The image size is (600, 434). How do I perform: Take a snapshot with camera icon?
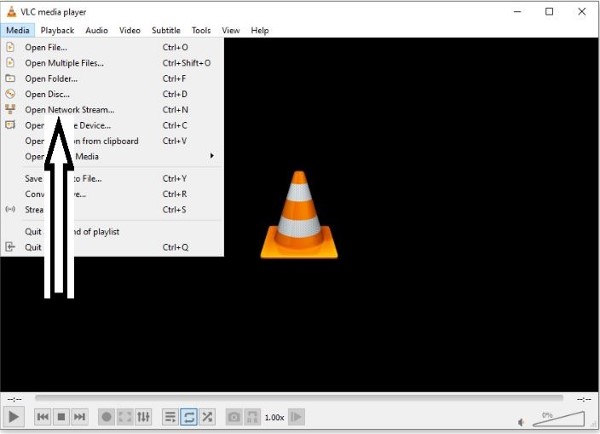coord(234,416)
